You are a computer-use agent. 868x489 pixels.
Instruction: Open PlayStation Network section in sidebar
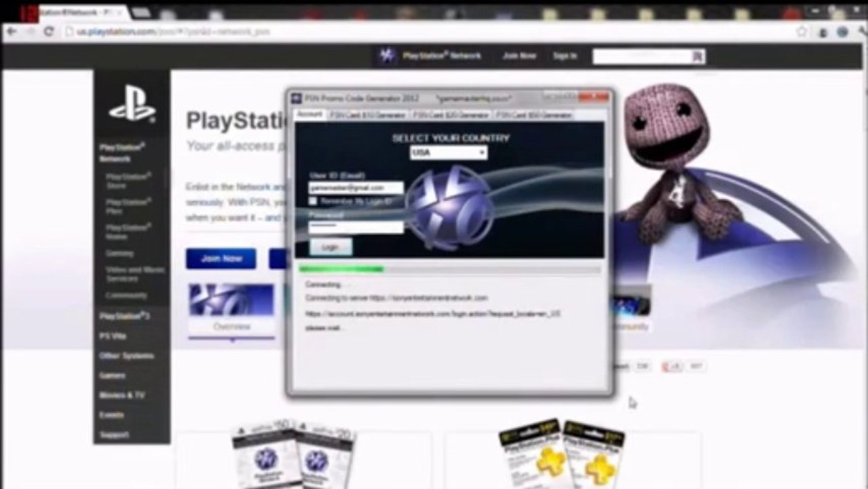point(122,153)
